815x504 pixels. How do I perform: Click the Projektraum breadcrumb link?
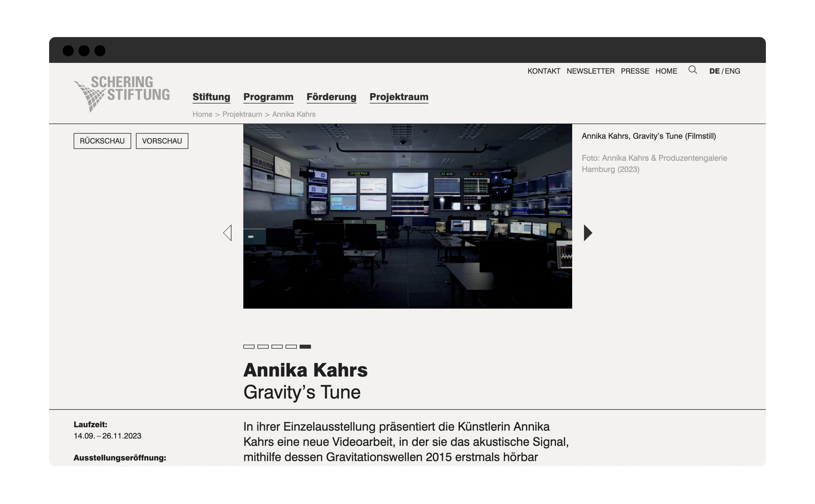coord(242,114)
